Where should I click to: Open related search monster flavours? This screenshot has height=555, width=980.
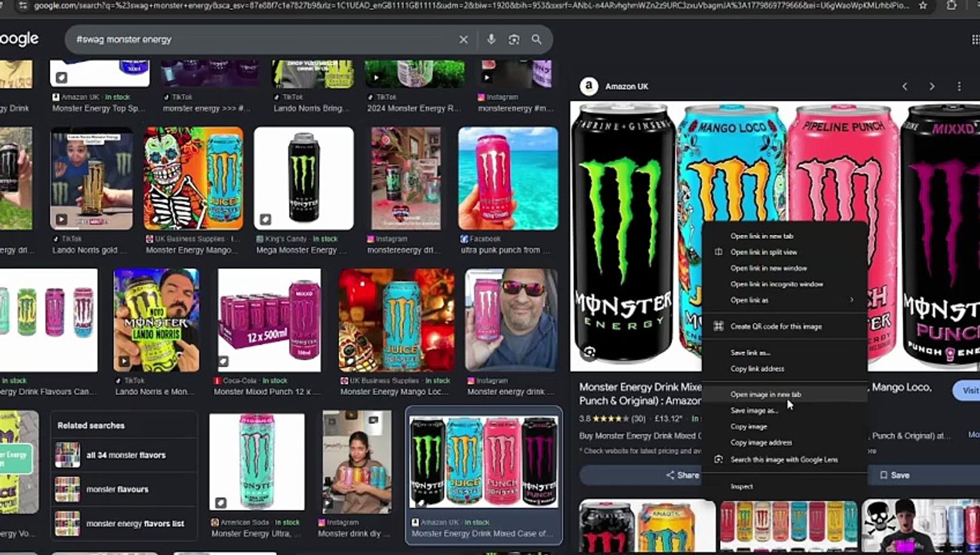pos(124,489)
